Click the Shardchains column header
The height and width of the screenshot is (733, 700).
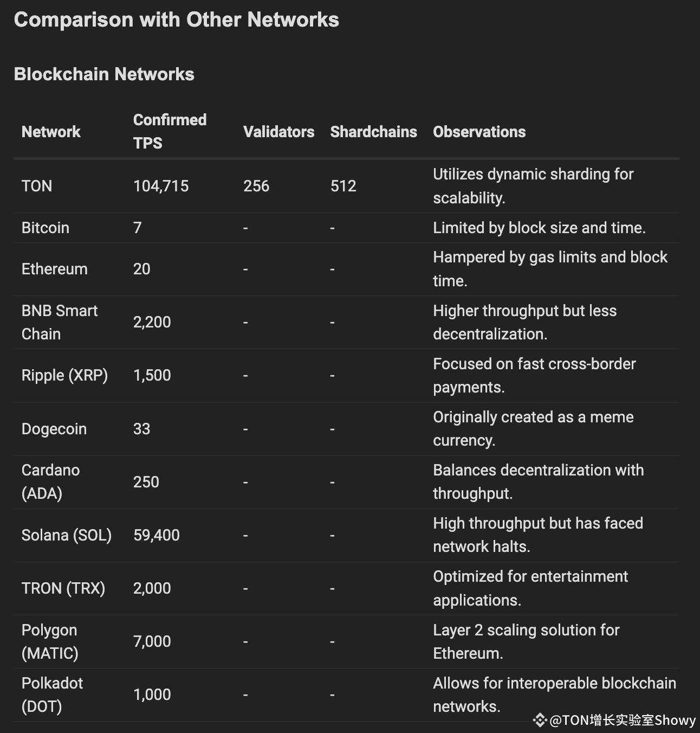[373, 132]
